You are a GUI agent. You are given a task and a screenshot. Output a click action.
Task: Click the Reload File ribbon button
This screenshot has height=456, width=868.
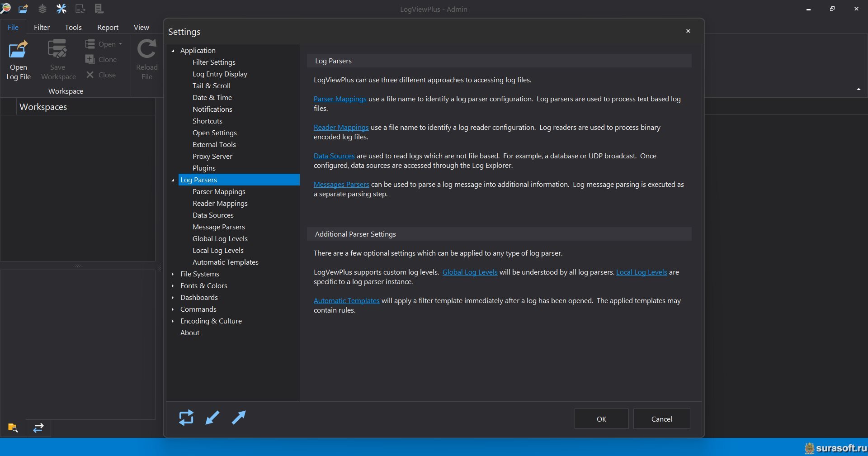point(147,60)
